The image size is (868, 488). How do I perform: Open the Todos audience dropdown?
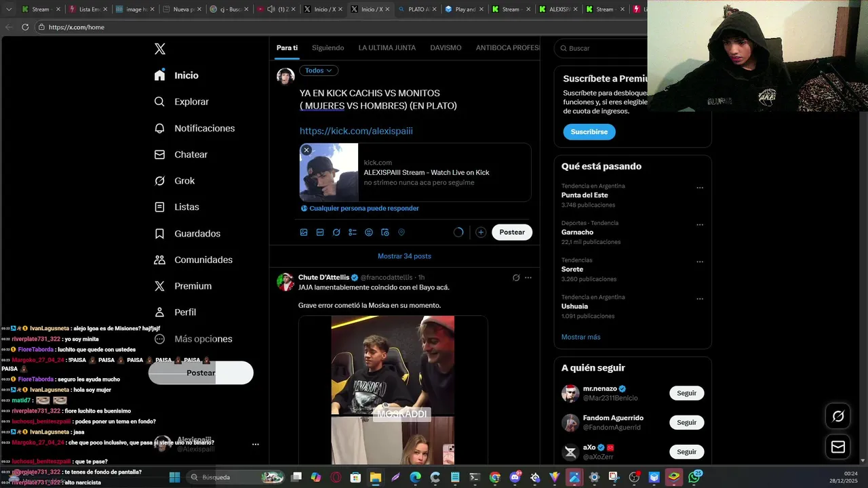[319, 70]
